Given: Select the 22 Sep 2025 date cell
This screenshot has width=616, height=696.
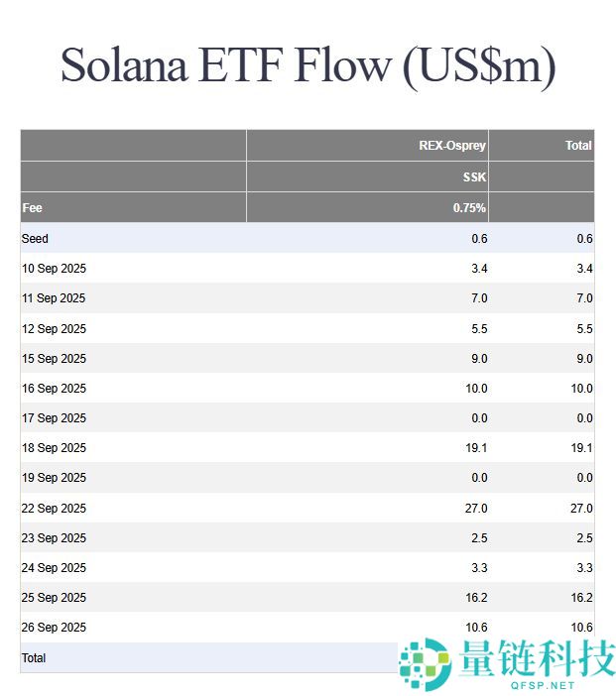Looking at the screenshot, I should tap(54, 509).
